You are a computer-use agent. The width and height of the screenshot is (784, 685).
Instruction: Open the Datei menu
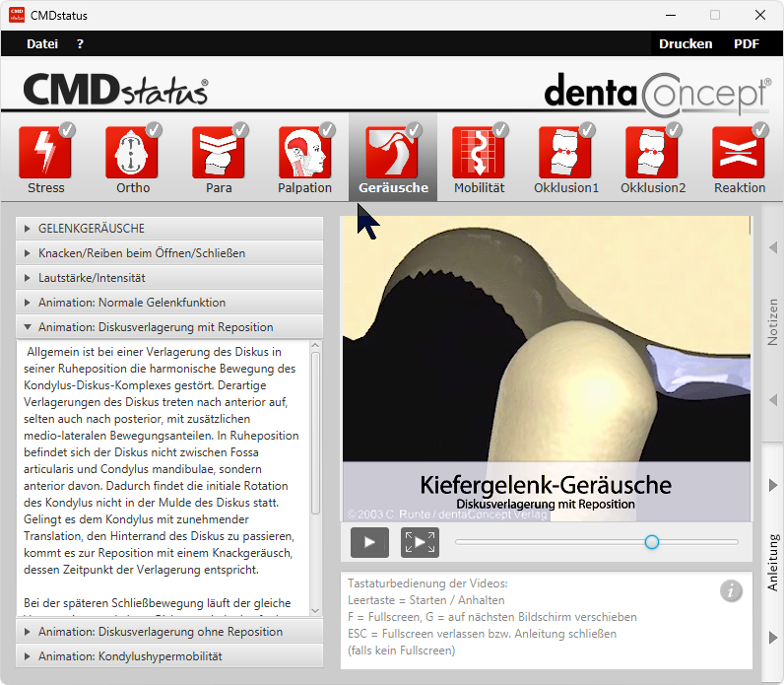[42, 44]
